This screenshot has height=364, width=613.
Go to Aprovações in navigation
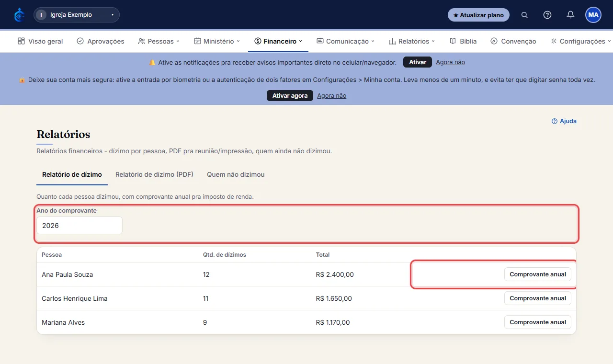101,41
